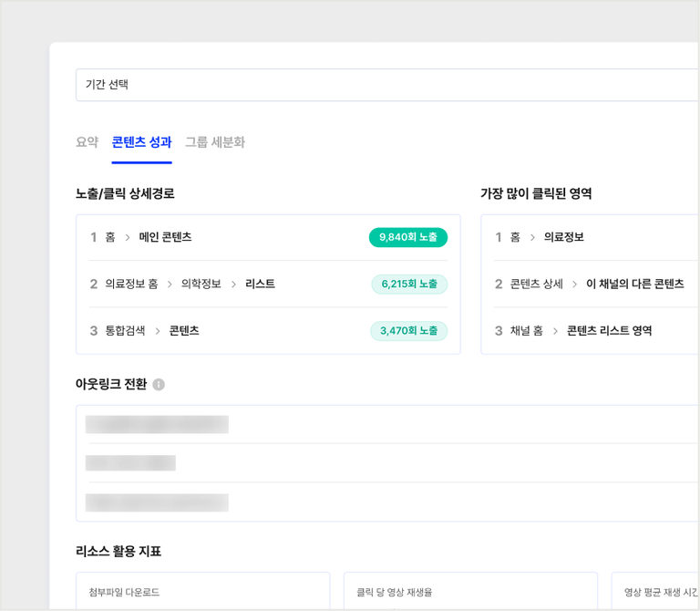Viewport: 700px width, 611px height.
Task: Open the 영상 평균 재생 시간 card
Action: click(655, 591)
